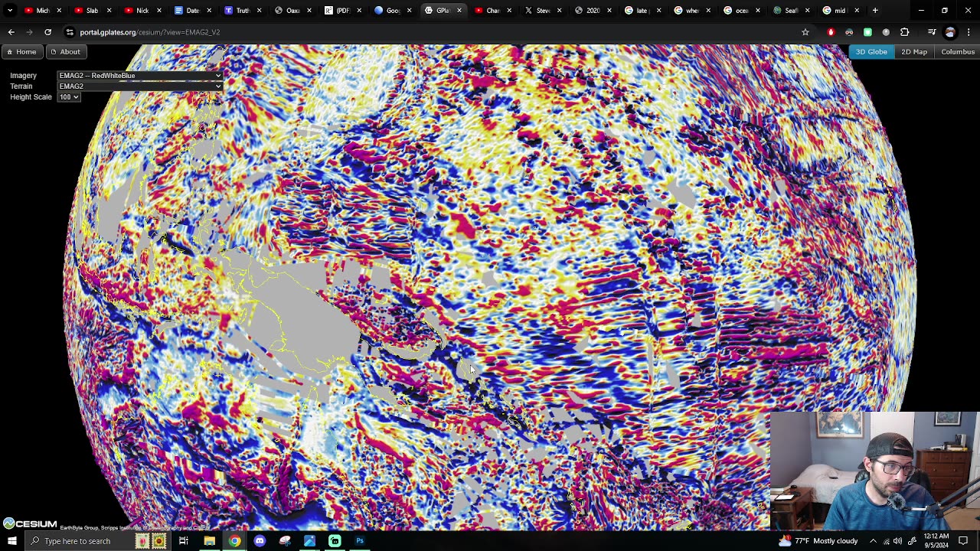This screenshot has width=980, height=551.
Task: Go back in browser history
Action: point(11,32)
